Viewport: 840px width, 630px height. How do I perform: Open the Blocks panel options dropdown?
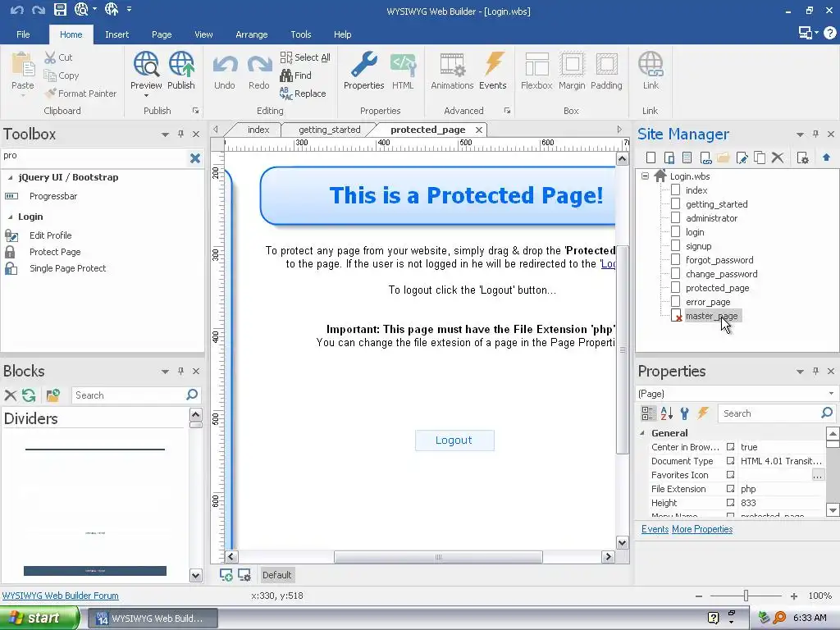(165, 372)
